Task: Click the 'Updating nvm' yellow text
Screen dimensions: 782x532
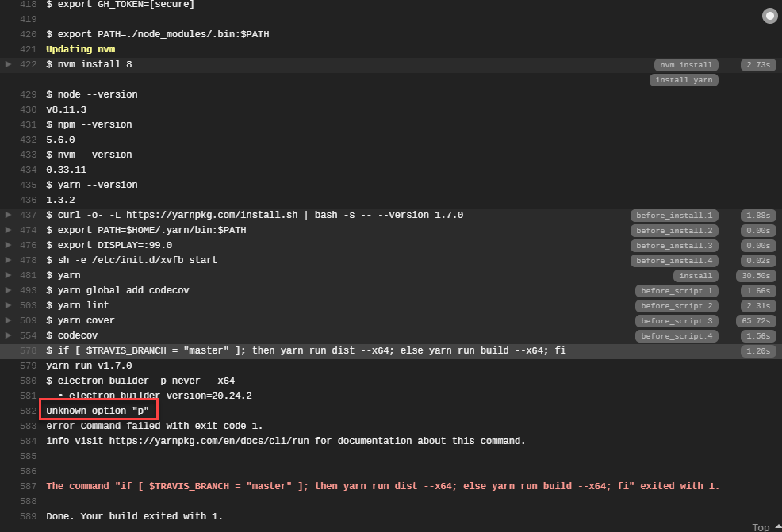Action: pos(81,49)
